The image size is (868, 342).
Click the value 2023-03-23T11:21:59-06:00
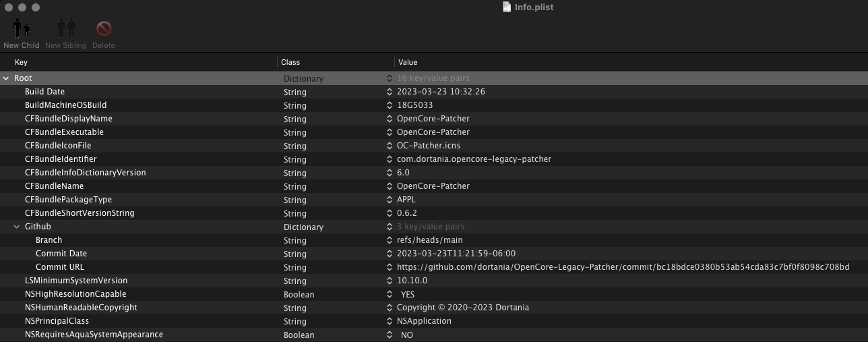pyautogui.click(x=456, y=254)
